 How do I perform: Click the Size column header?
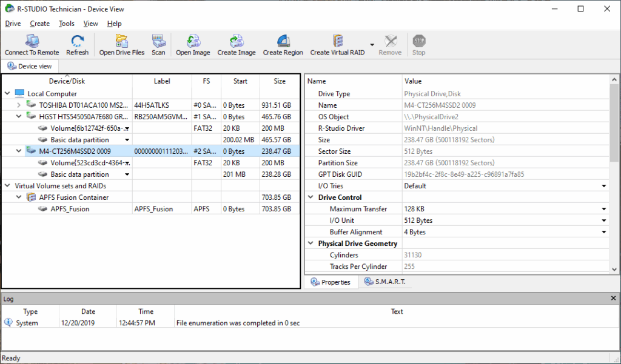(x=279, y=81)
